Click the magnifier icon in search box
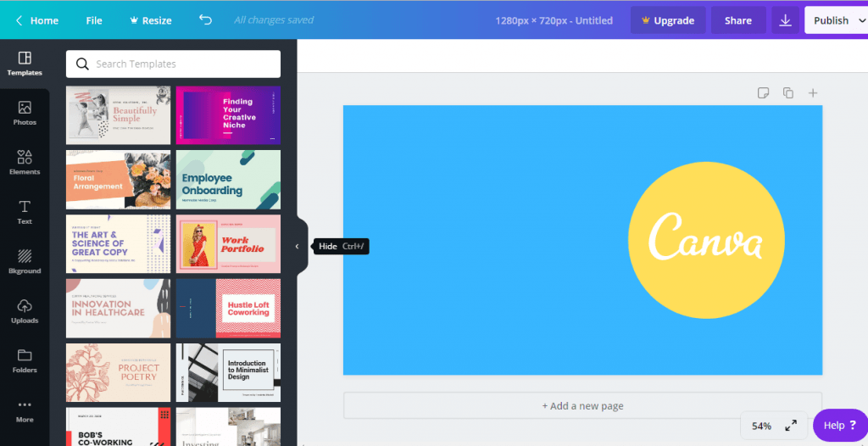This screenshot has height=446, width=868. tap(82, 64)
